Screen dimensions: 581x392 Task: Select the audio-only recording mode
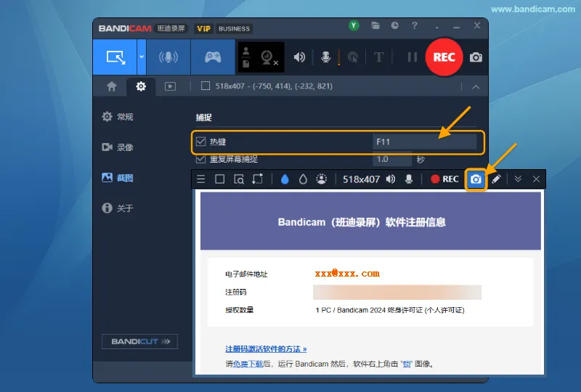click(x=168, y=57)
